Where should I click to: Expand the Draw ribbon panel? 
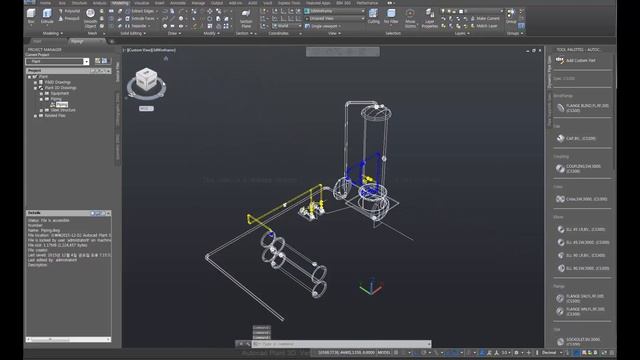174,33
